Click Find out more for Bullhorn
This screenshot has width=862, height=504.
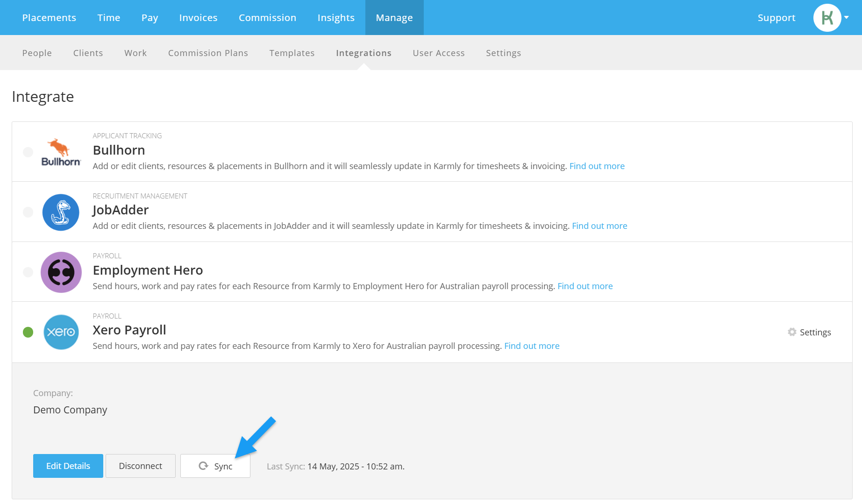click(597, 166)
